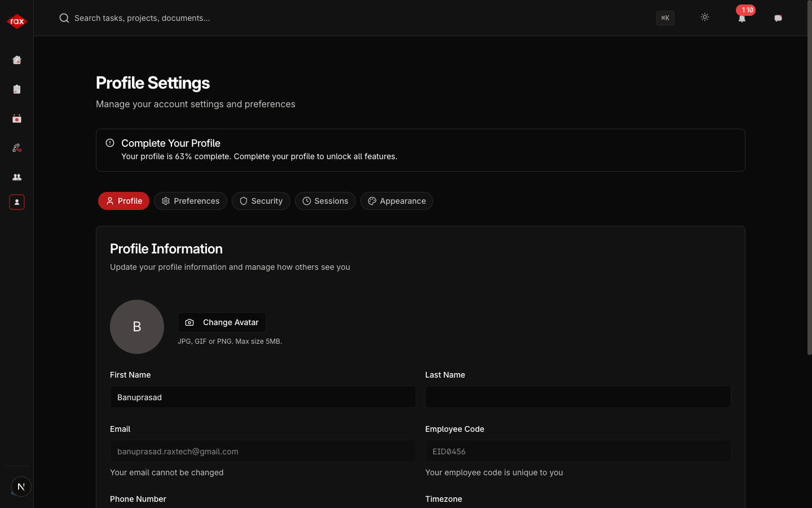The width and height of the screenshot is (812, 508).
Task: Switch to the Preferences tab
Action: click(x=190, y=201)
